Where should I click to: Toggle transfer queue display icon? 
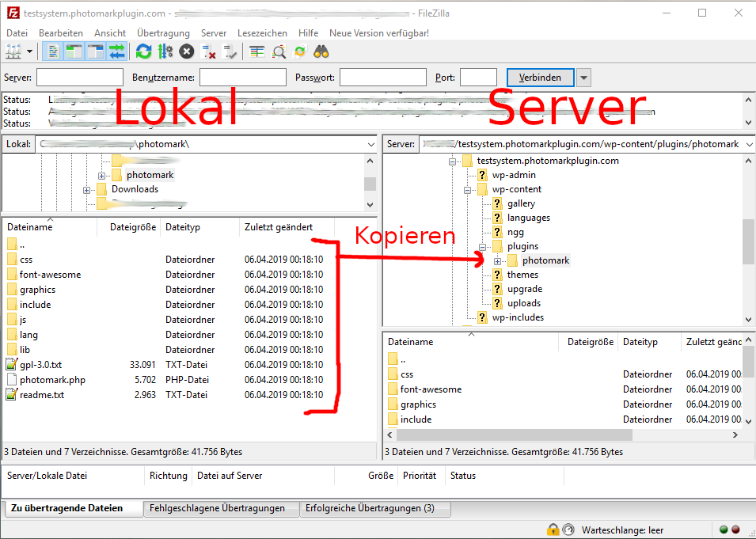117,52
